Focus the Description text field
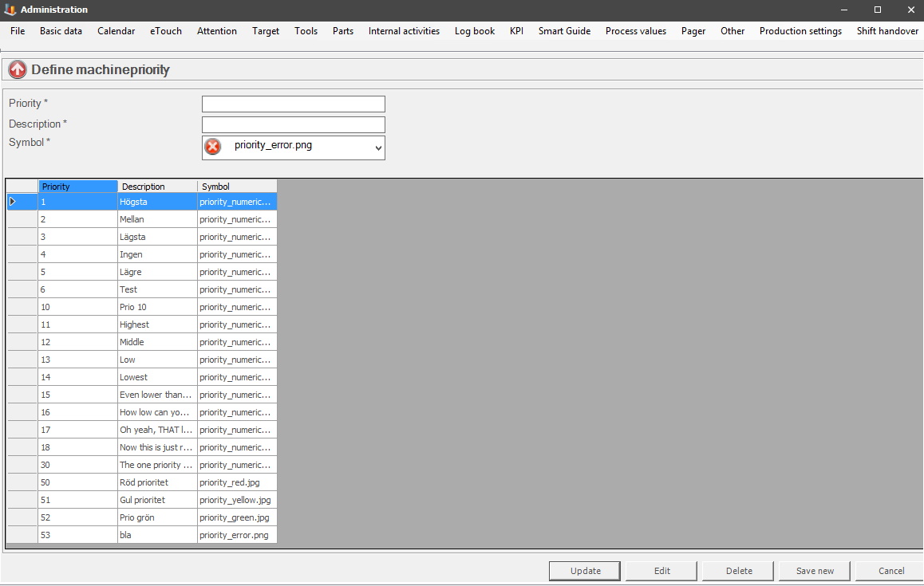The image size is (924, 586). point(293,125)
